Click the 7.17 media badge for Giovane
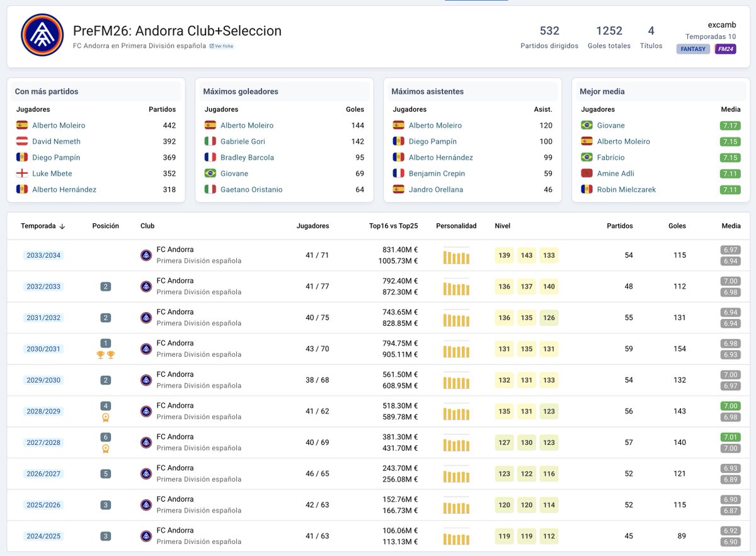This screenshot has height=556, width=756. (730, 125)
